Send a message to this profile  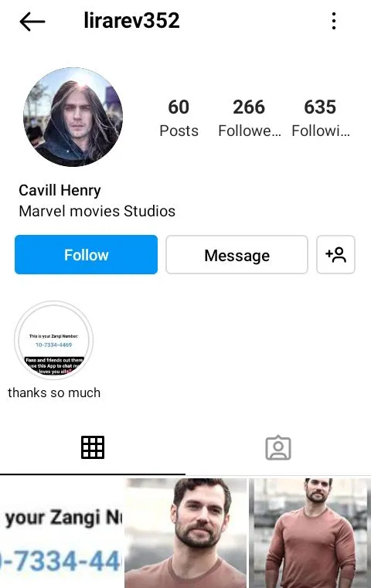coord(237,255)
